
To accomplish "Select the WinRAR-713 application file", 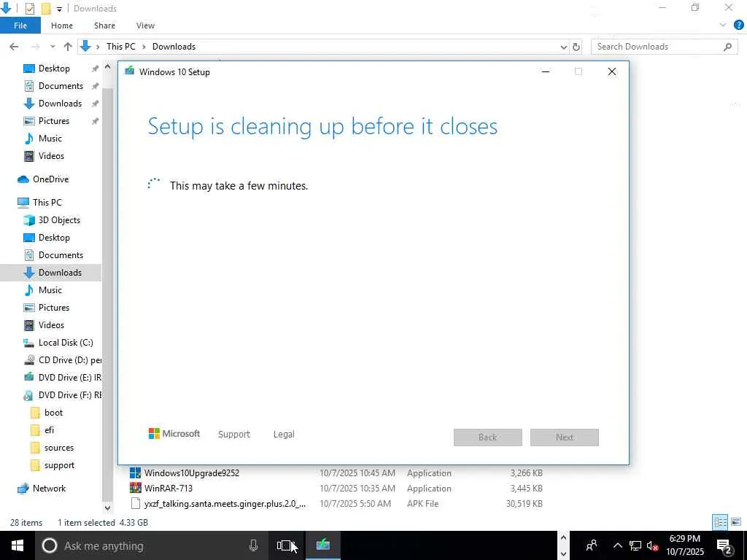I will coord(169,489).
